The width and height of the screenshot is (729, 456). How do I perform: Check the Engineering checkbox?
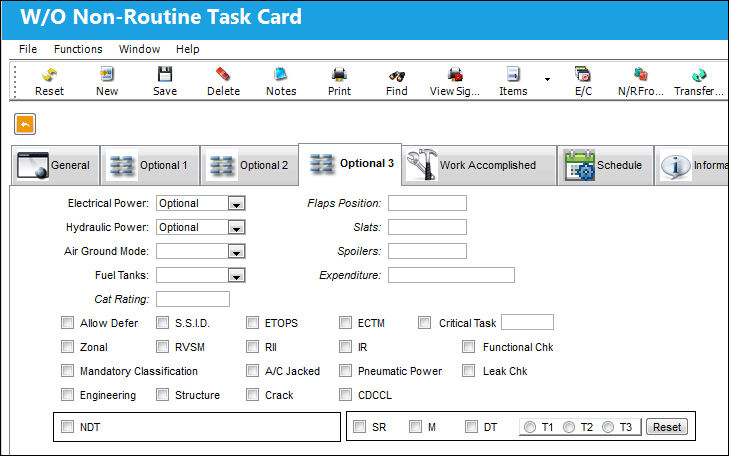(x=67, y=395)
